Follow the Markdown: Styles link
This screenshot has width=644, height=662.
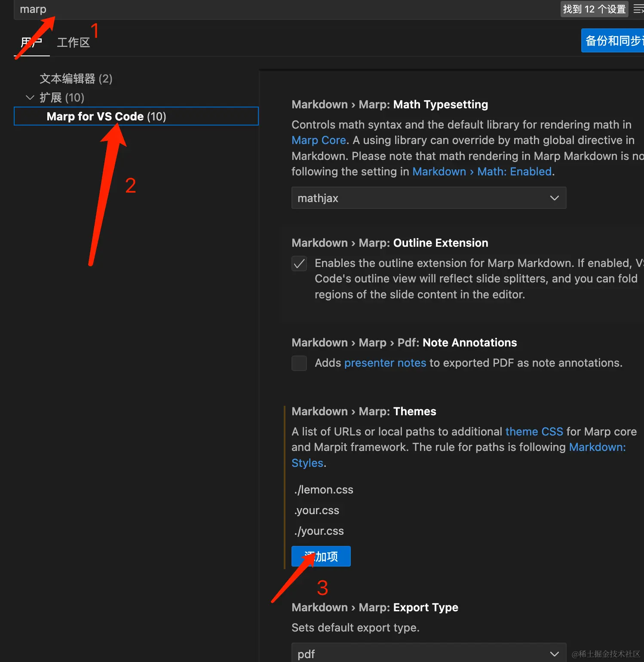coord(459,455)
